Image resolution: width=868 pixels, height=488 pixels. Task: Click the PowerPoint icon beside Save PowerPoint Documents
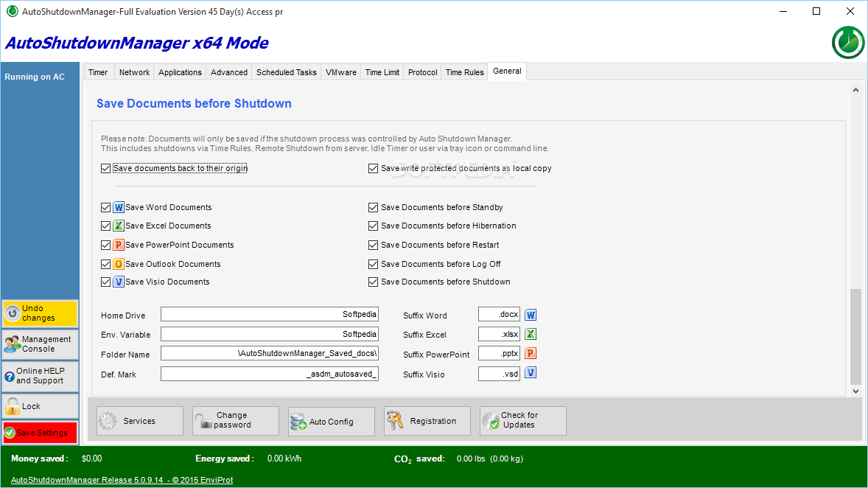click(x=119, y=245)
